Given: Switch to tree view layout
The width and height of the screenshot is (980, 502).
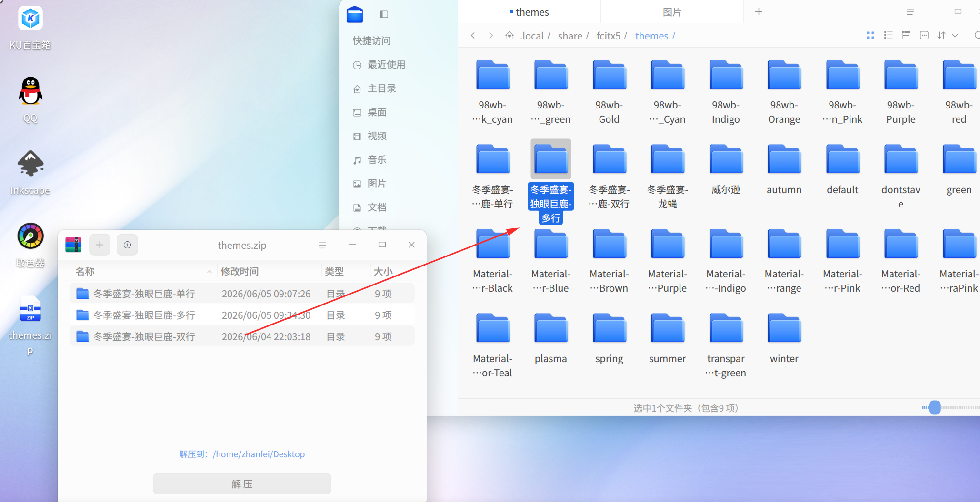Looking at the screenshot, I should [906, 36].
